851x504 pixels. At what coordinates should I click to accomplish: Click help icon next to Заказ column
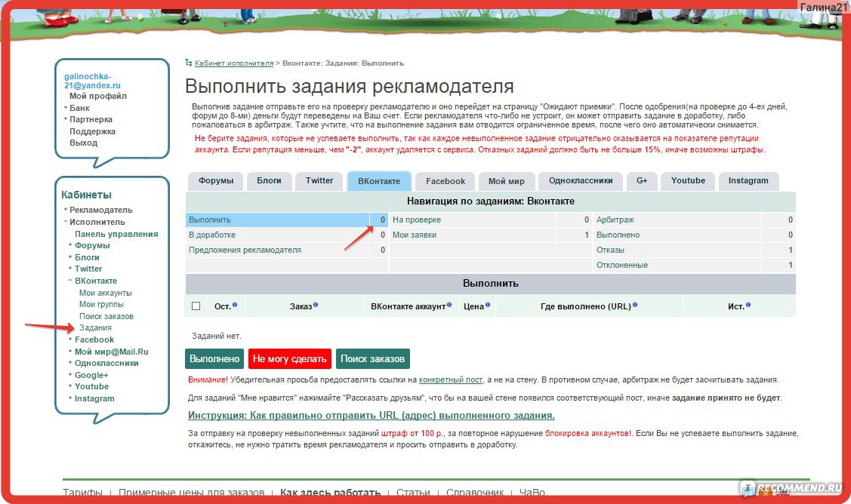click(x=316, y=305)
